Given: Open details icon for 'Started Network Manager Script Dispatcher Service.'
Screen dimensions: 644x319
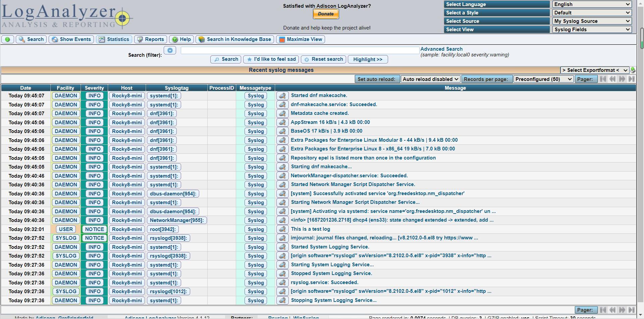Looking at the screenshot, I should [282, 185].
